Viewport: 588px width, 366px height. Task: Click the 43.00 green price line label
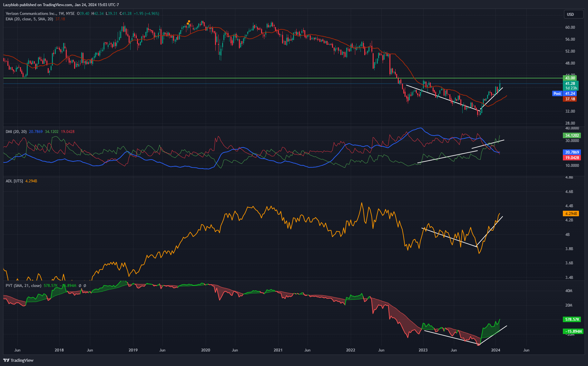[x=570, y=78]
